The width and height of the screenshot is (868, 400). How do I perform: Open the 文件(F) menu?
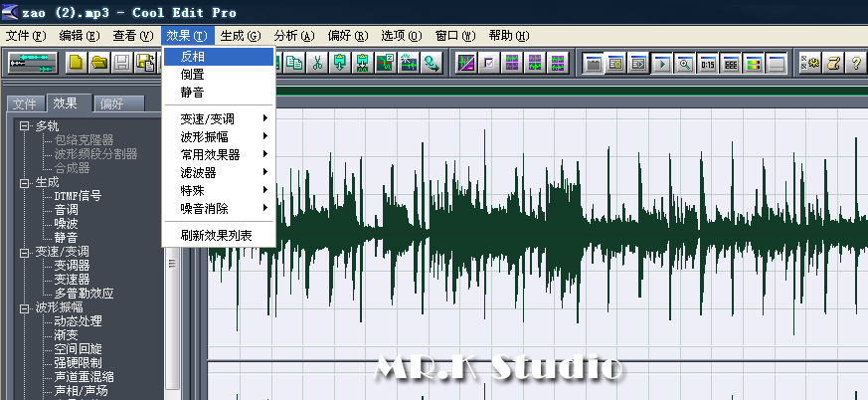(26, 36)
